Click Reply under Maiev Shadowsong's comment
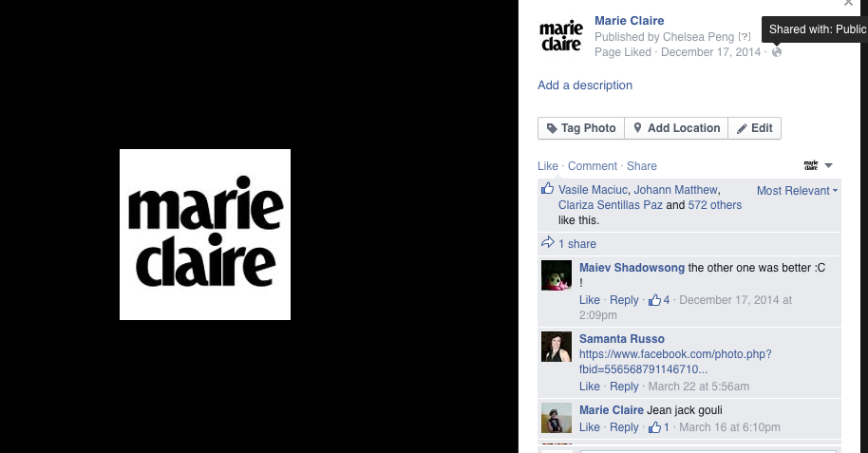 click(x=624, y=299)
